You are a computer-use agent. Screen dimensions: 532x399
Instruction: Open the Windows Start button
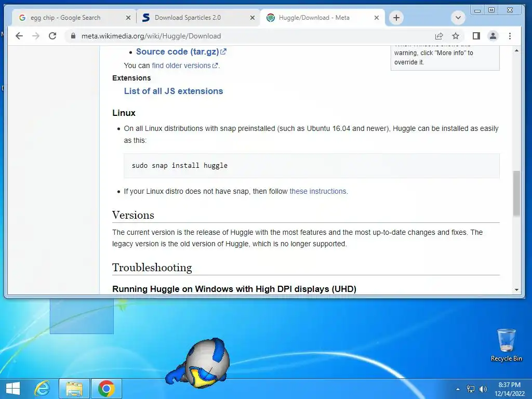13,389
